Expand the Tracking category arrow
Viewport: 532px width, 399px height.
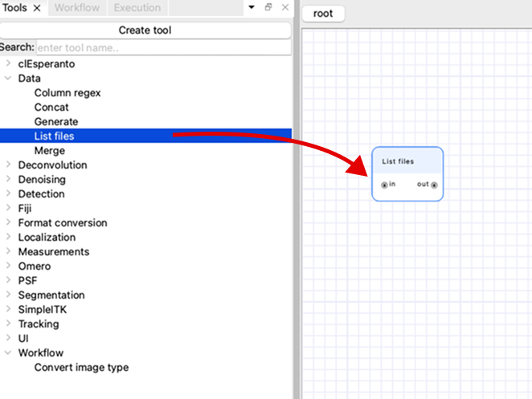click(8, 324)
